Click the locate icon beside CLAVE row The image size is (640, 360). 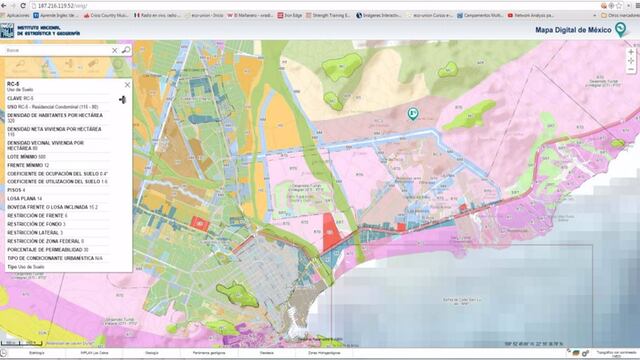(122, 99)
